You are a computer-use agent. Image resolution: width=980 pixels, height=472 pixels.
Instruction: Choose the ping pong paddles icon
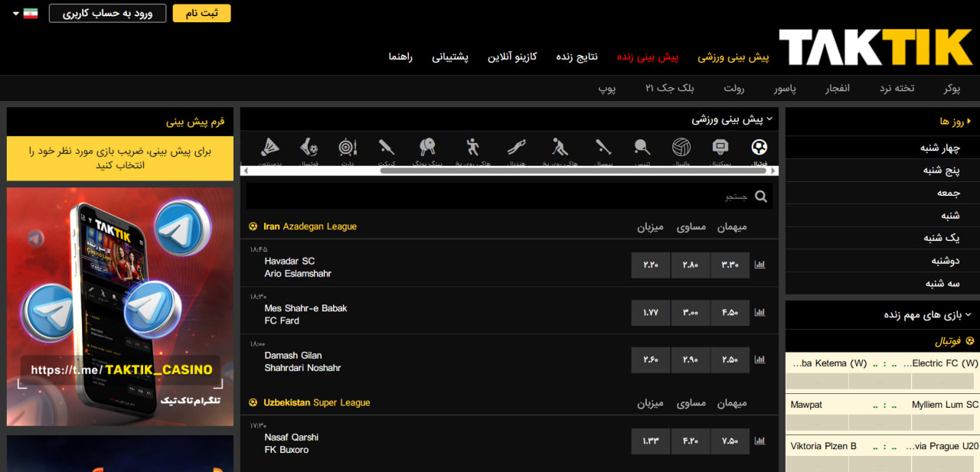tap(427, 148)
